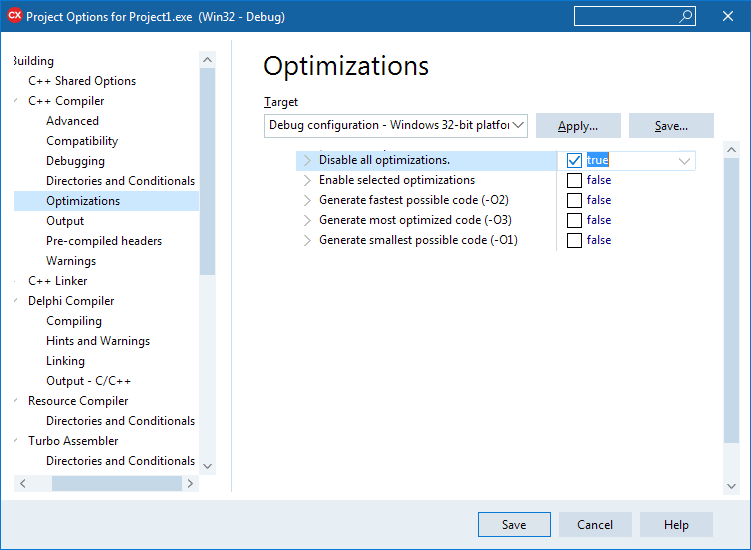Click the C++Builder CX logo icon
Screen dimensions: 751x550
tap(15, 16)
